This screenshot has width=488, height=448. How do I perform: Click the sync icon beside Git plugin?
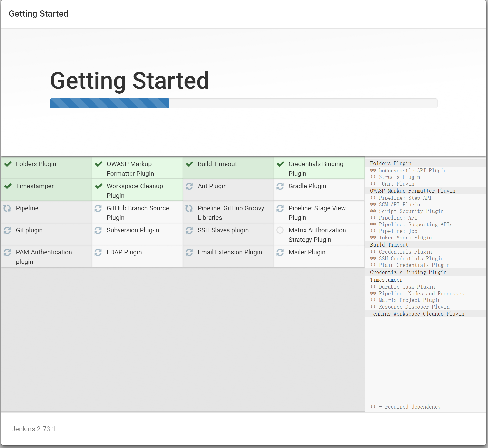(x=7, y=230)
